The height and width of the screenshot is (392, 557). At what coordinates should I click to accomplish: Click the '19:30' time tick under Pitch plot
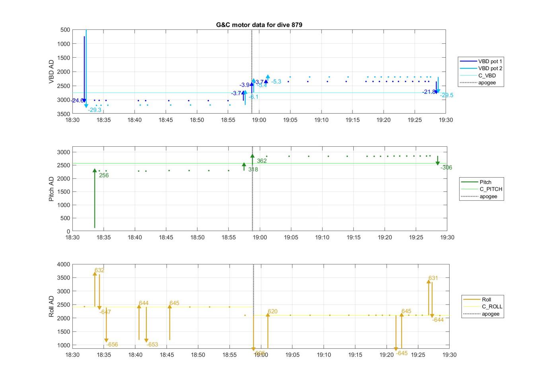click(x=447, y=237)
